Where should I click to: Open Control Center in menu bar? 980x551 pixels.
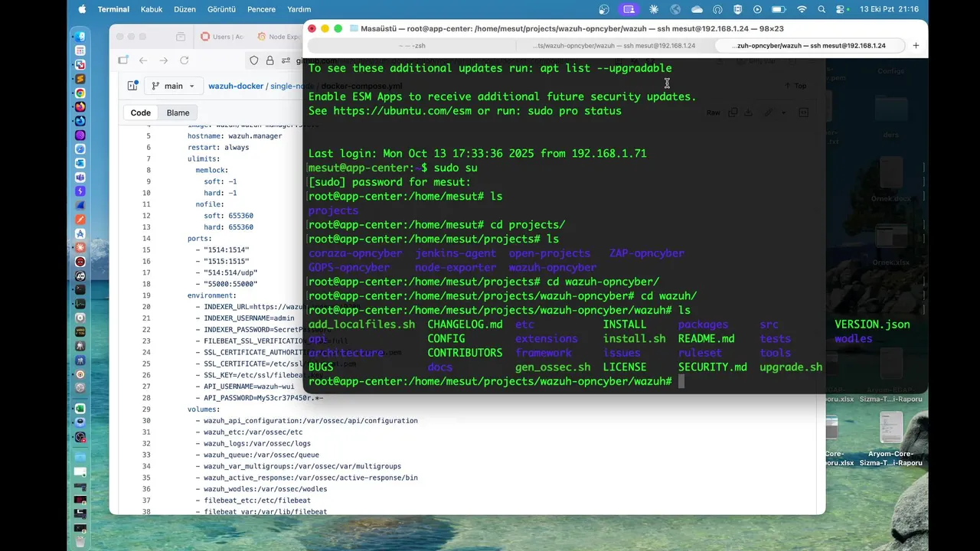840,9
